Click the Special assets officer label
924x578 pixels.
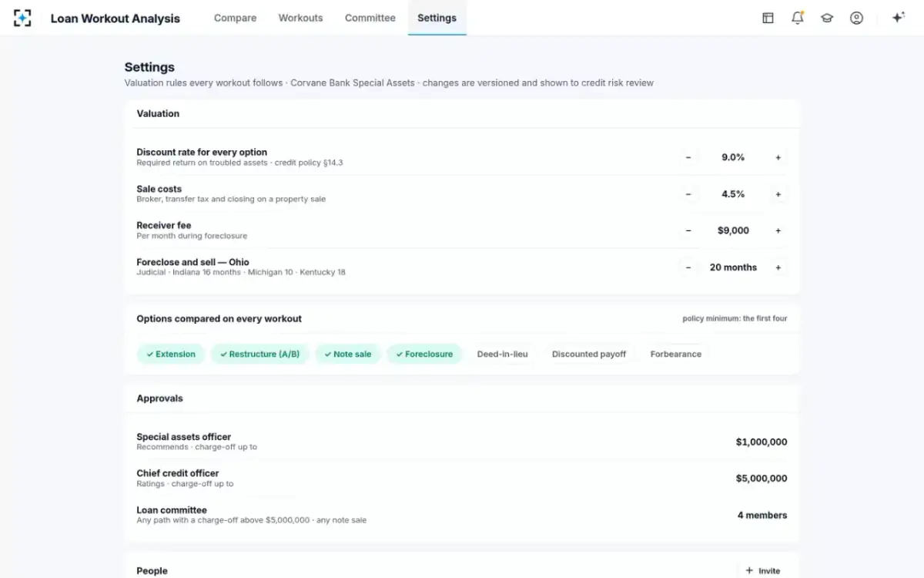point(184,437)
